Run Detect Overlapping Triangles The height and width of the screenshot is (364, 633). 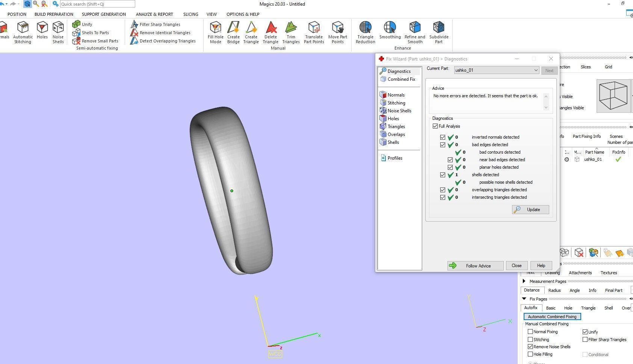click(163, 41)
